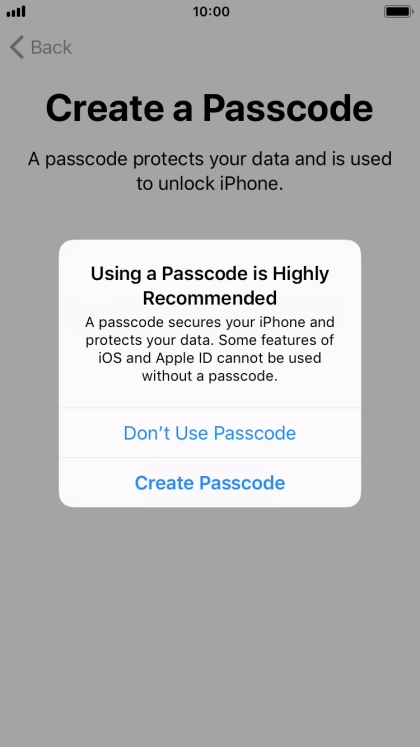This screenshot has height=747, width=420.
Task: Tap the battery indicator in status bar
Action: [399, 11]
